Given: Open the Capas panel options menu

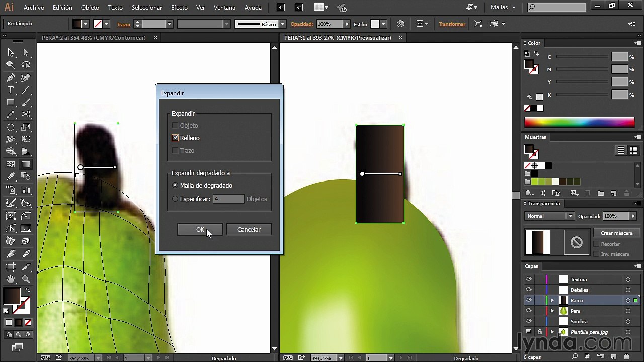Looking at the screenshot, I should [637, 266].
